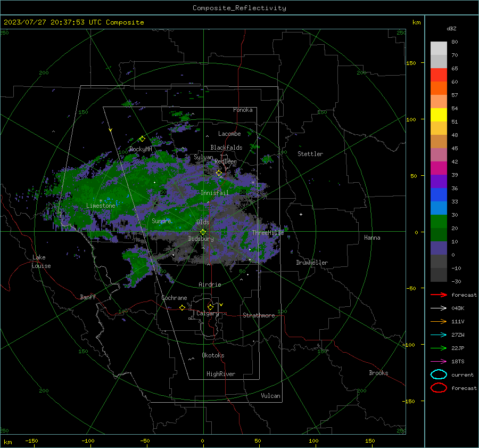Select the magenta 42-39 dBZ swatch
Viewport: 479px width, 448px height.
click(x=439, y=168)
